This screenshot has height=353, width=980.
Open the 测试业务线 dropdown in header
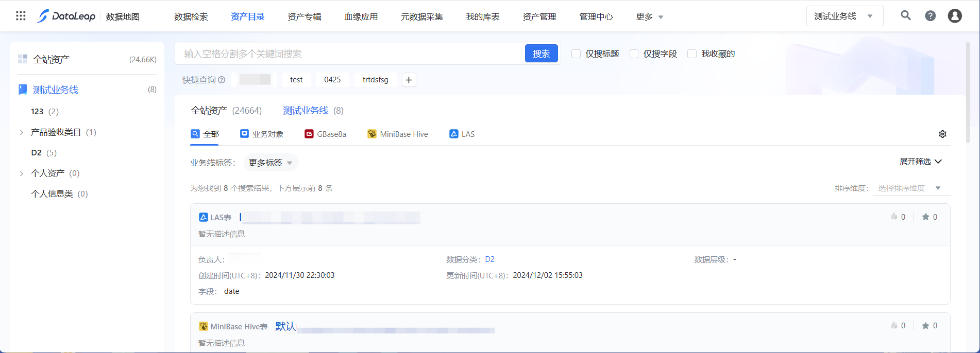tap(844, 16)
